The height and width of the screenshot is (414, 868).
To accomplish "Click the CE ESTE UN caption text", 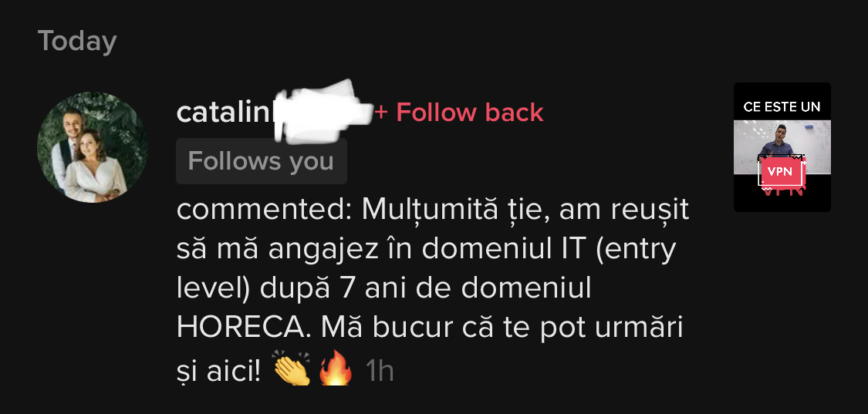I will (x=782, y=107).
